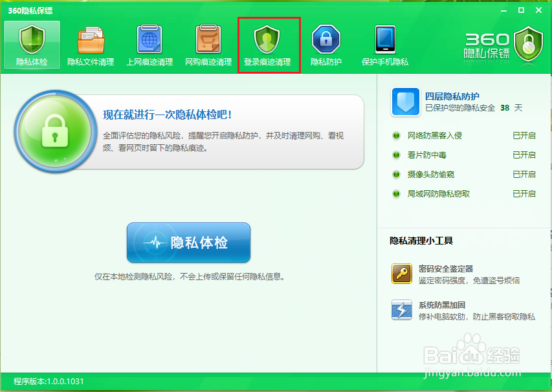Click the 38 天 protected days count
552x392 pixels.
[x=511, y=107]
